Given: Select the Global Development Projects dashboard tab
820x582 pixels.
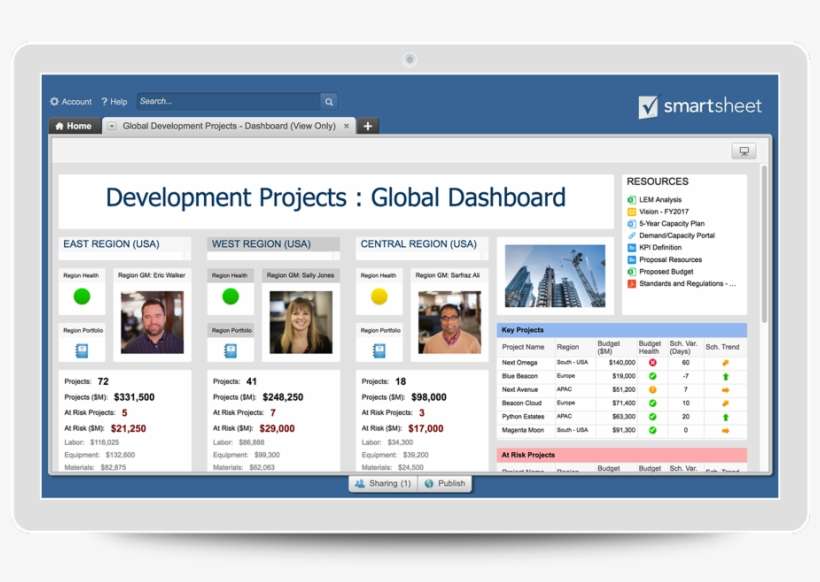Looking at the screenshot, I should (x=230, y=127).
